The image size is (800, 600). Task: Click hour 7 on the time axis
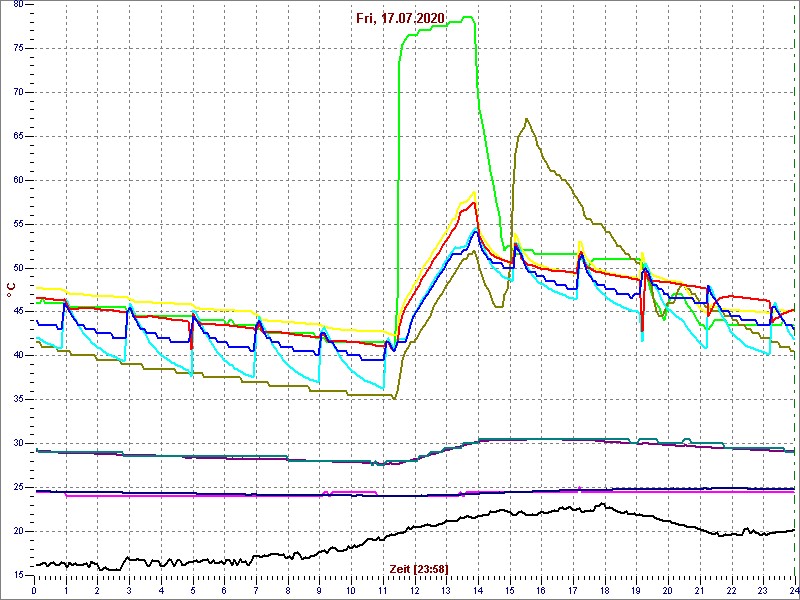256,591
